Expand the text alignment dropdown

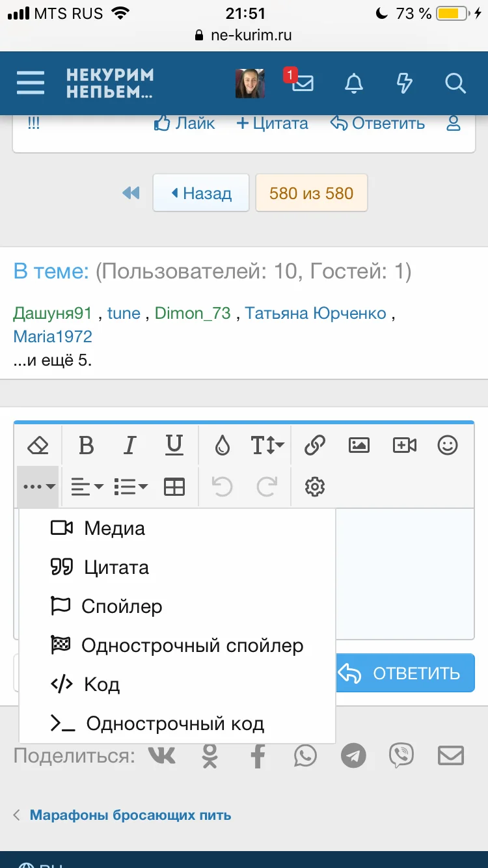[x=87, y=487]
